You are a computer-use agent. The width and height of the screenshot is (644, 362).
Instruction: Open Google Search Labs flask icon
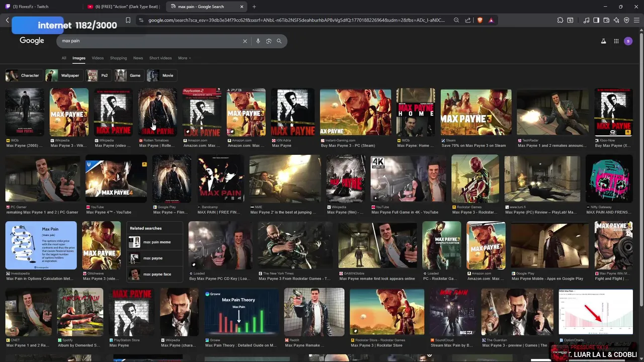tap(603, 41)
